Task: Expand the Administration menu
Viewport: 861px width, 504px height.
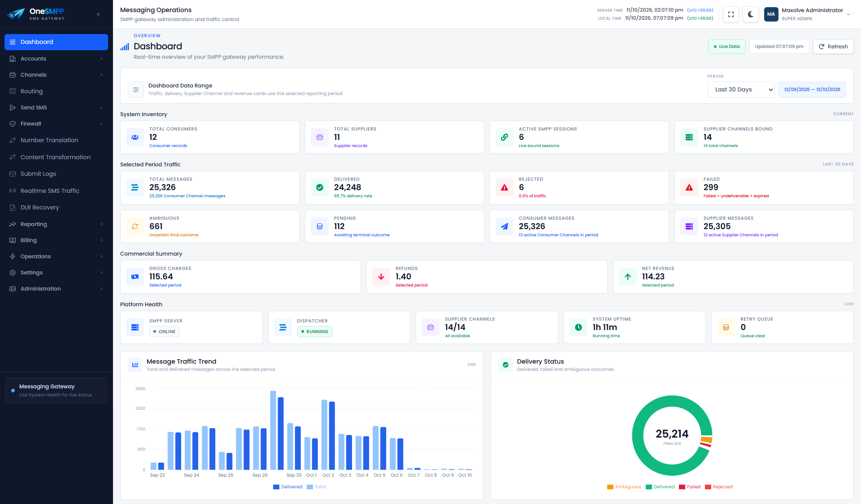Action: [x=56, y=289]
